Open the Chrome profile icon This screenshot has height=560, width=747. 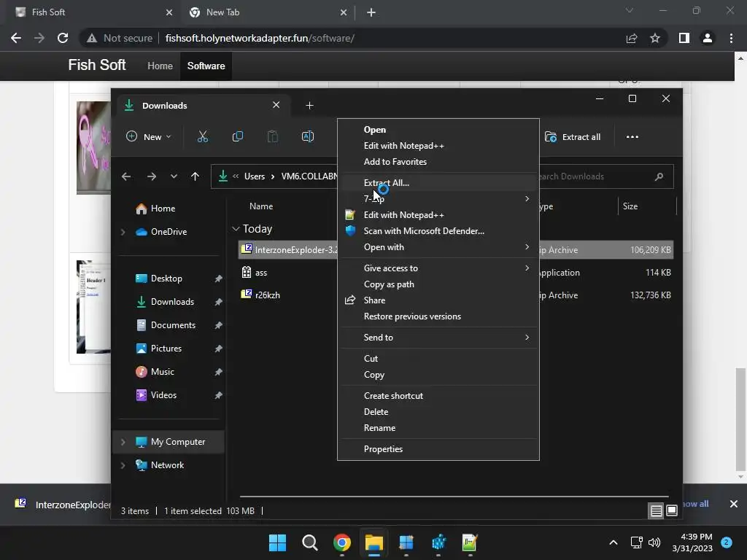[x=708, y=38]
